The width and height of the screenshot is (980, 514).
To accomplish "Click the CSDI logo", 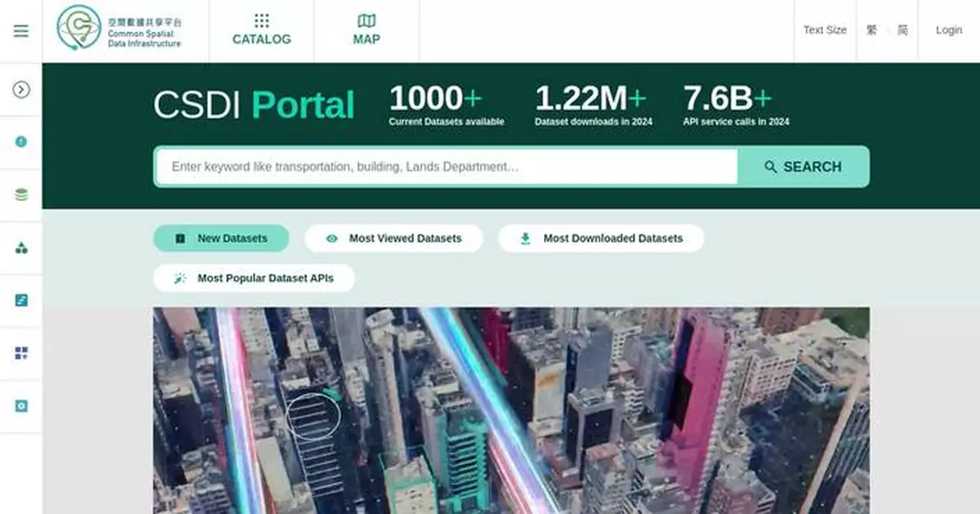I will (119, 27).
